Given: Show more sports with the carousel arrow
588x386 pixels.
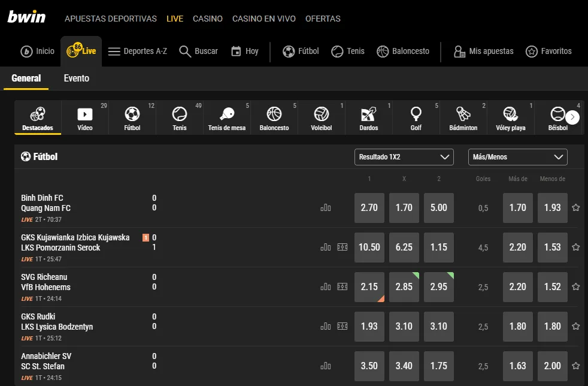Looking at the screenshot, I should (572, 117).
